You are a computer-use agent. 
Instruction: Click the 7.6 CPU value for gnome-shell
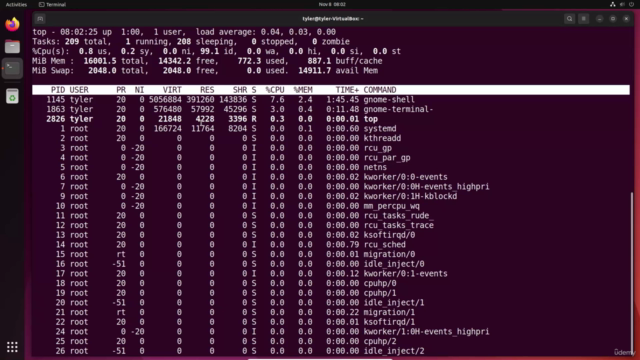[x=277, y=100]
